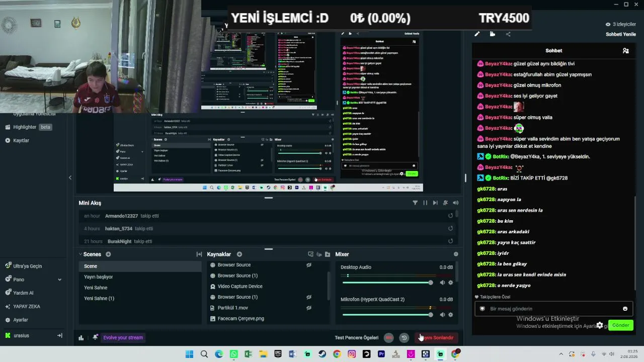
Task: Open the urasius account entry
Action: [21, 335]
